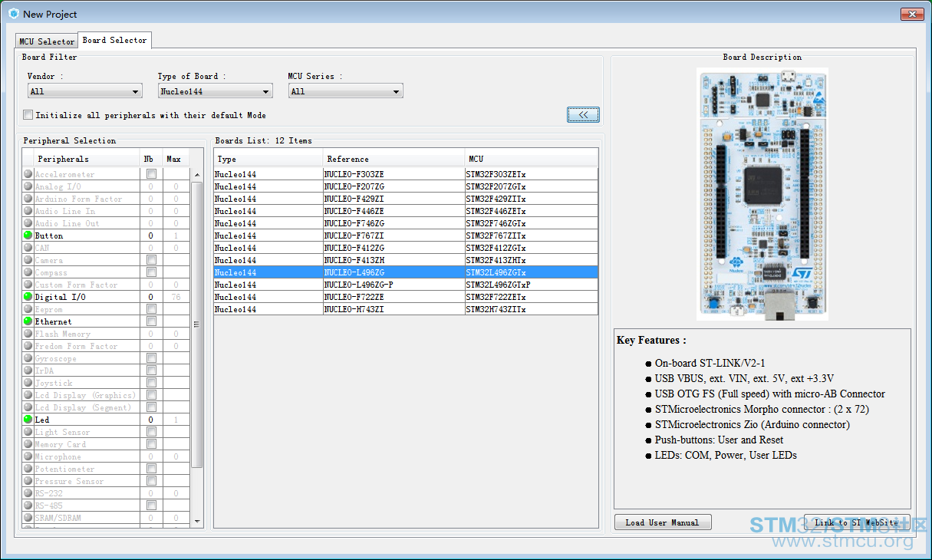
Task: Open the MCU Series dropdown
Action: click(x=346, y=91)
